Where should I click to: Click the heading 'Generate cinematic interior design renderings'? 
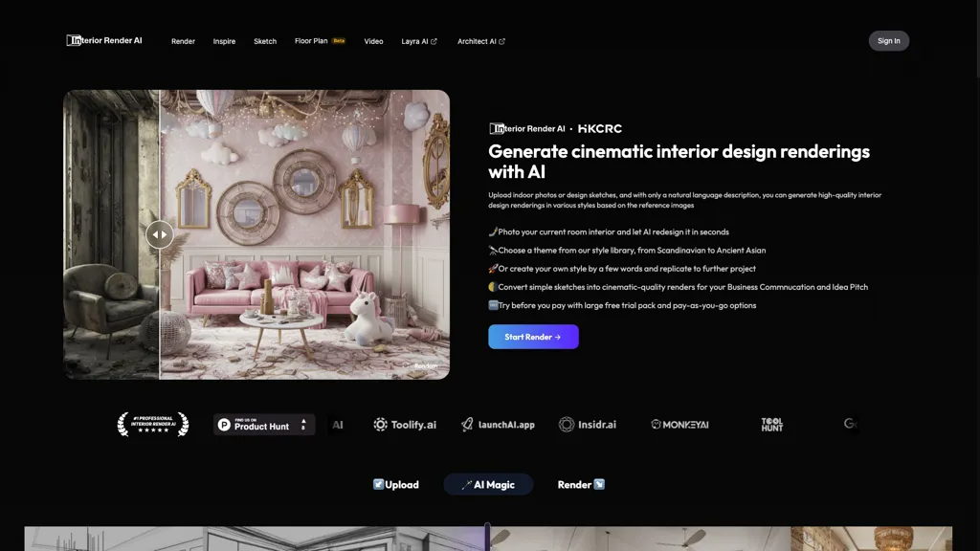(679, 161)
